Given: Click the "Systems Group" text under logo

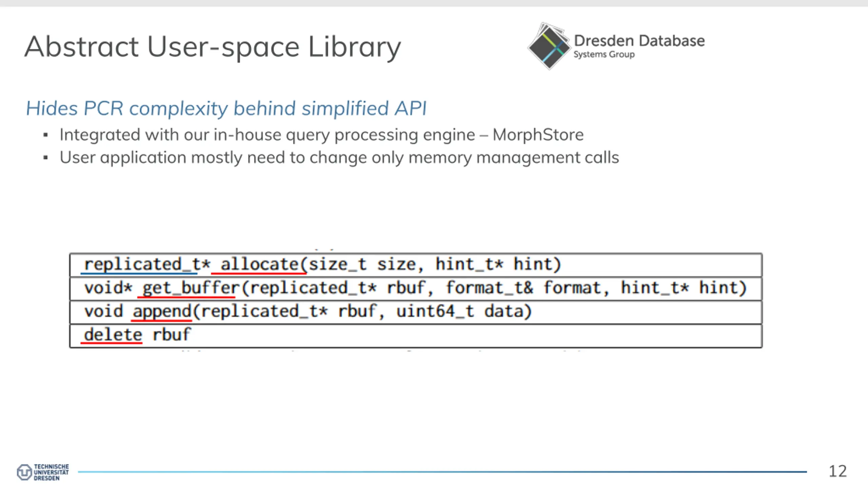Looking at the screenshot, I should coord(604,55).
